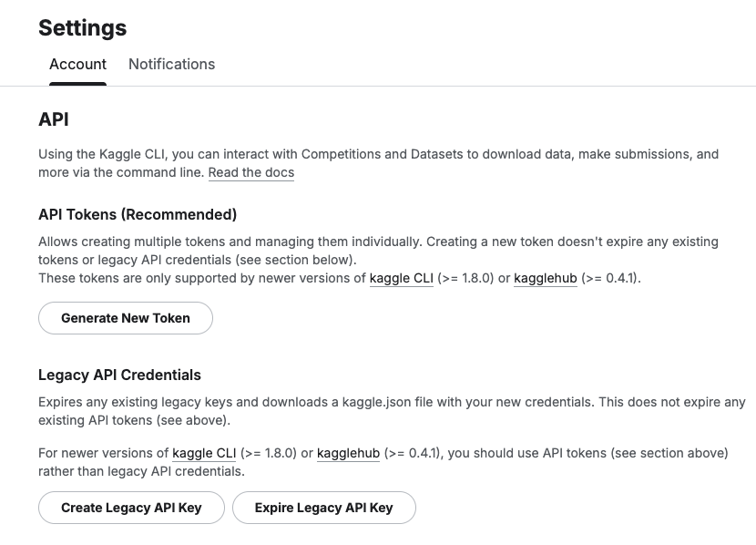Click the API section heading
The width and height of the screenshot is (756, 545).
point(54,119)
